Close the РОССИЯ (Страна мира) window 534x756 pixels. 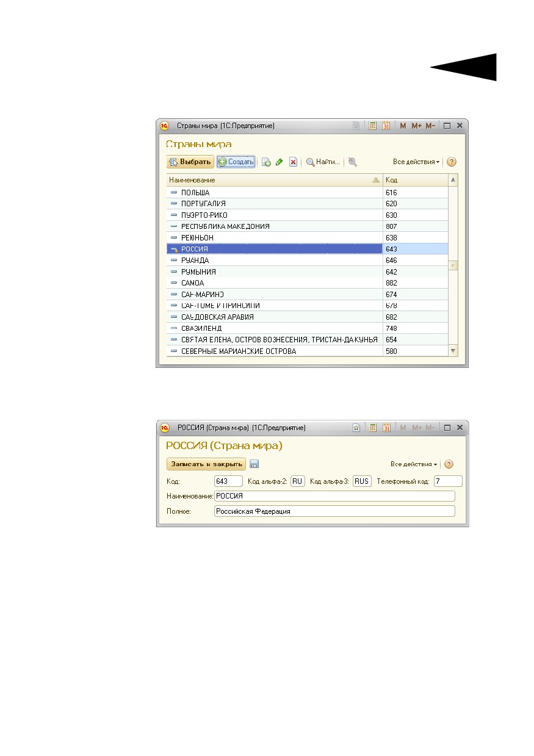click(460, 428)
